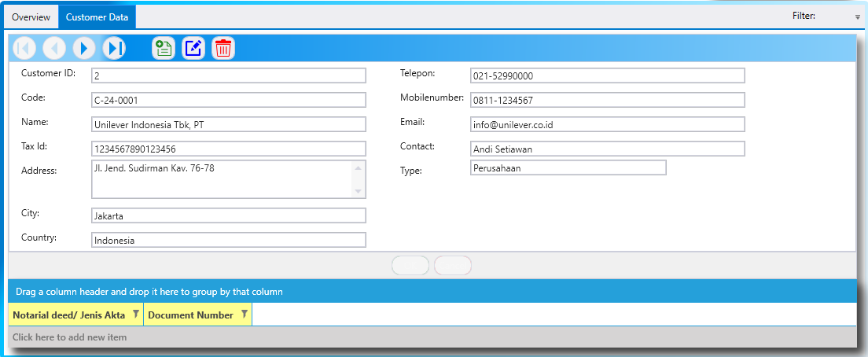
Task: Focus the City field Jakarta
Action: pos(229,215)
